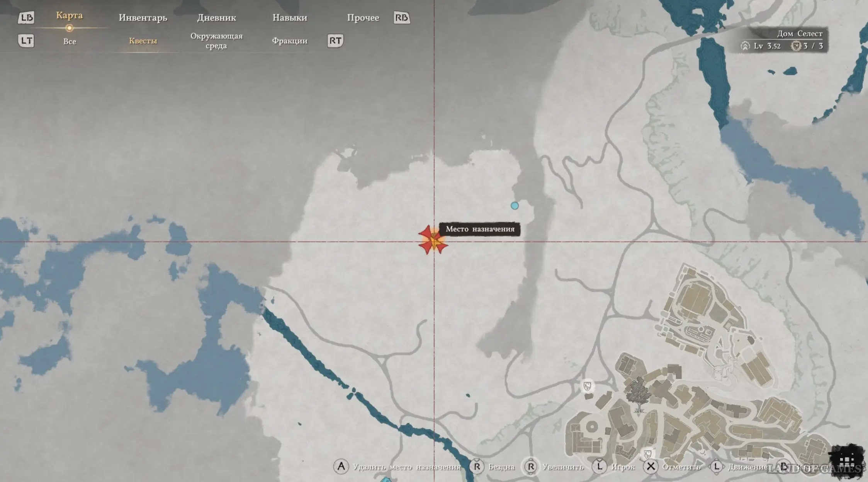Open the Инвентарь tab

pos(143,18)
